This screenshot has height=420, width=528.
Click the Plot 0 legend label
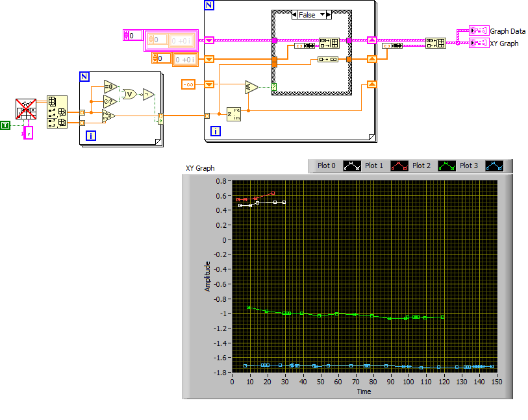click(326, 166)
